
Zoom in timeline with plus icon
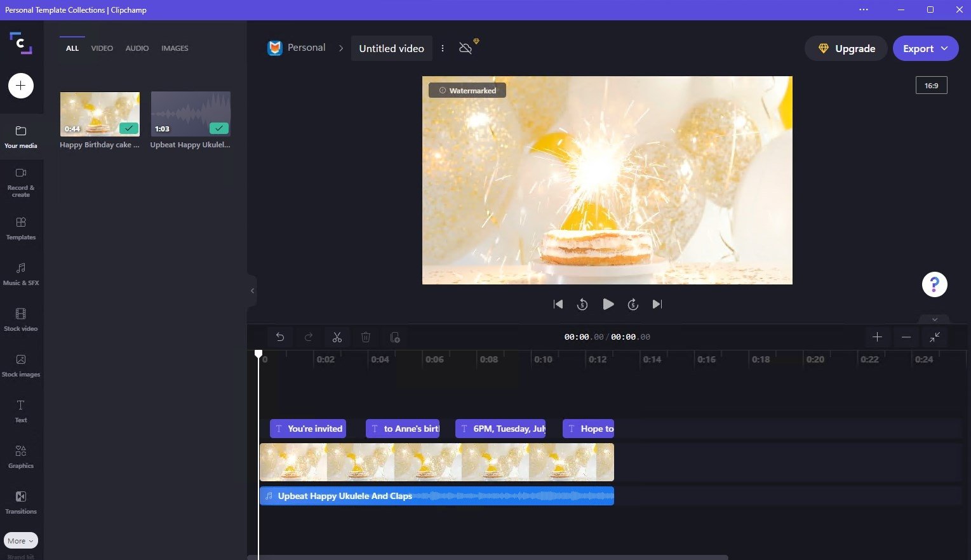[877, 337]
